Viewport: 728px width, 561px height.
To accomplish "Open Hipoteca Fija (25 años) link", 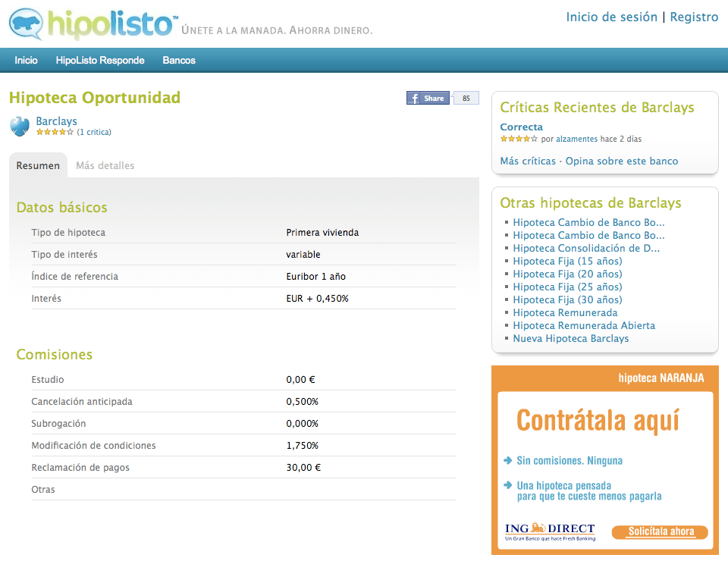I will (567, 287).
